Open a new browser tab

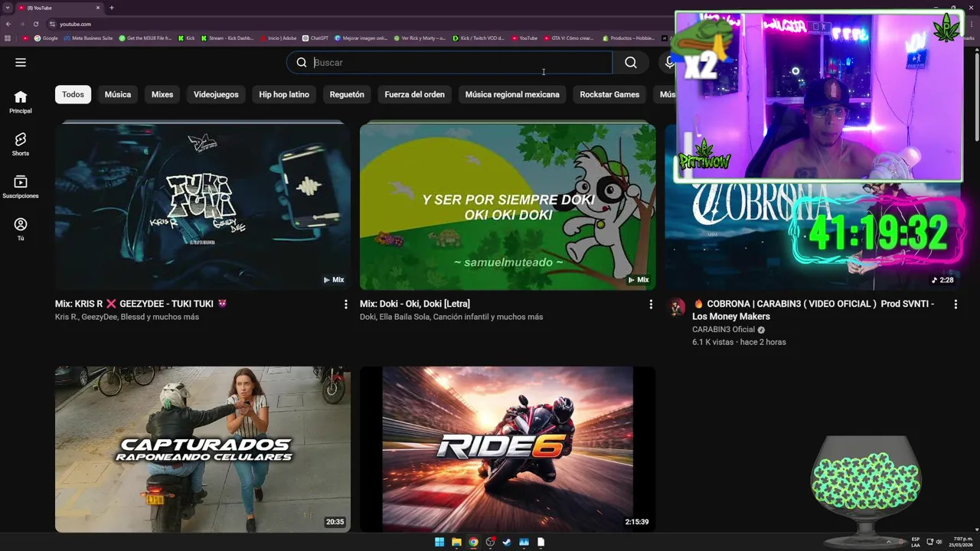tap(112, 8)
